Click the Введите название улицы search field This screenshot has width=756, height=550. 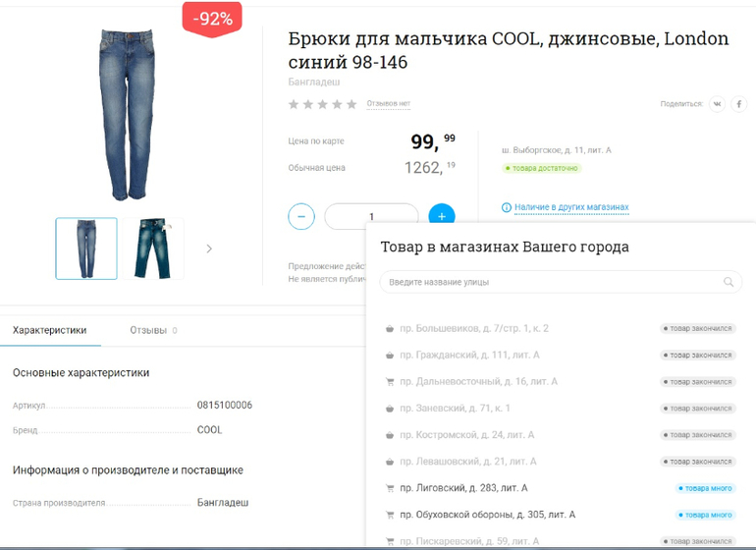tap(561, 282)
